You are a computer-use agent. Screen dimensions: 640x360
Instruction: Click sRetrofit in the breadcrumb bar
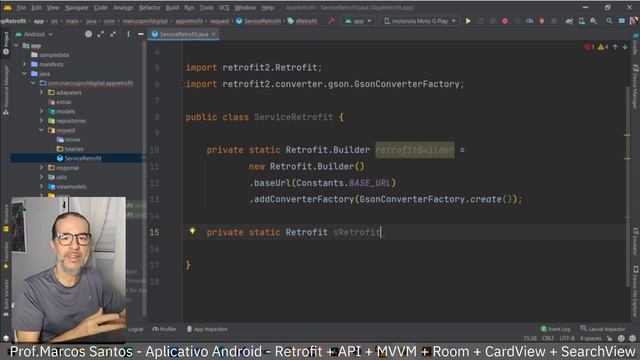[x=302, y=21]
